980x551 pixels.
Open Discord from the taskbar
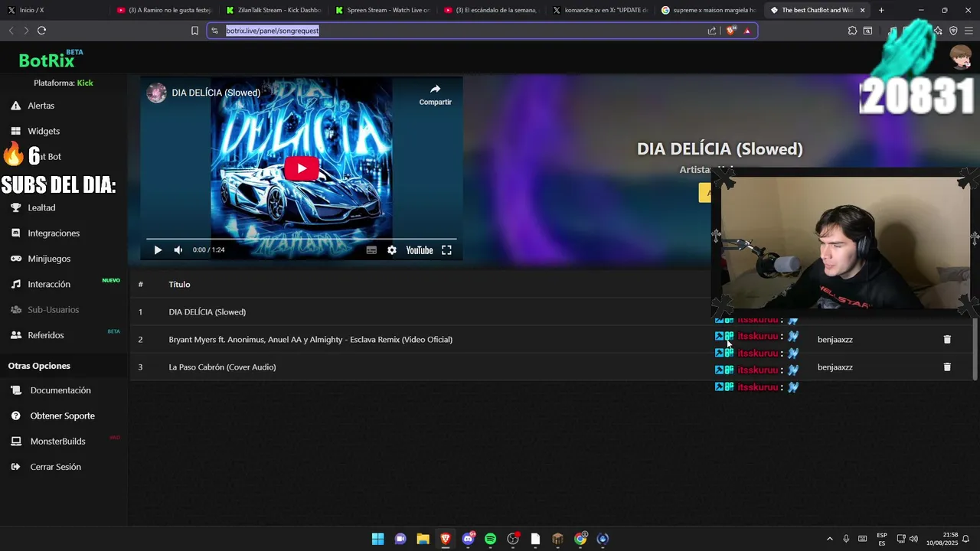(468, 539)
